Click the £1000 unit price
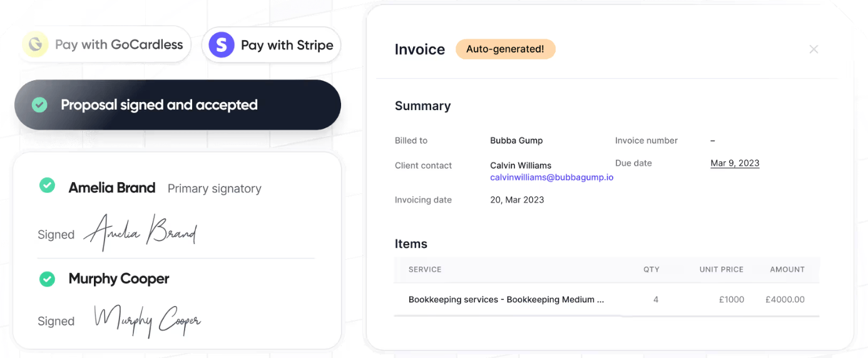Viewport: 868px width, 358px height. point(732,299)
